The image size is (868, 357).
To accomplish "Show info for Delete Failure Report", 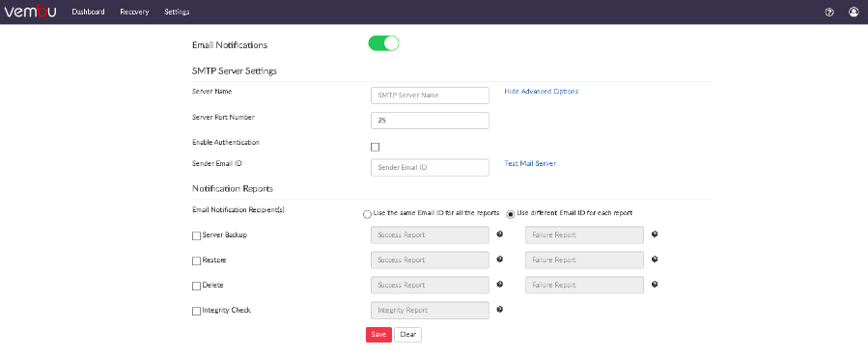I will (655, 284).
